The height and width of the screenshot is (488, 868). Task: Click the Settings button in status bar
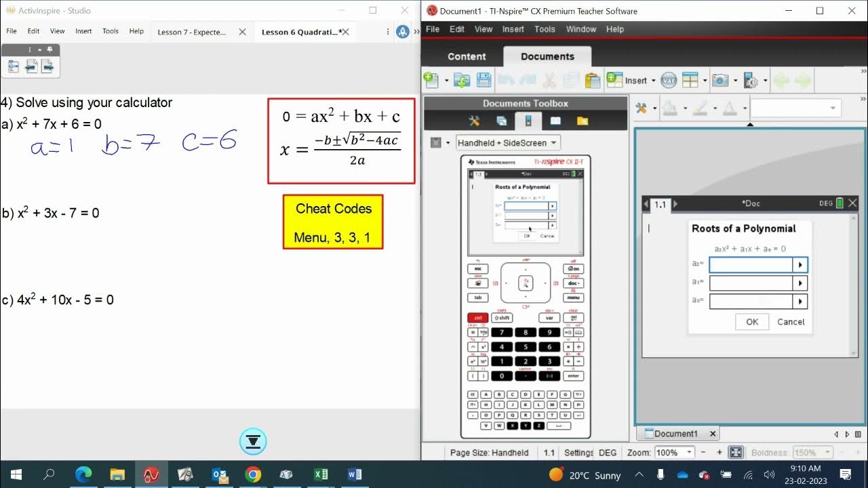(578, 453)
